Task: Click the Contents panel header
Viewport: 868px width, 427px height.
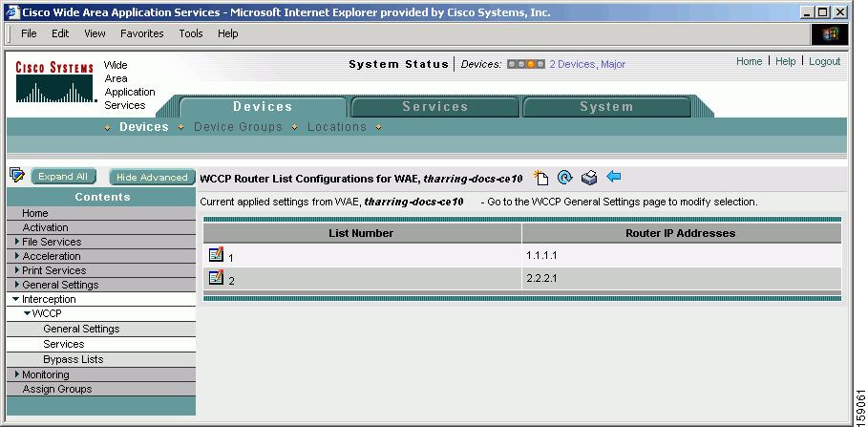Action: tap(101, 197)
